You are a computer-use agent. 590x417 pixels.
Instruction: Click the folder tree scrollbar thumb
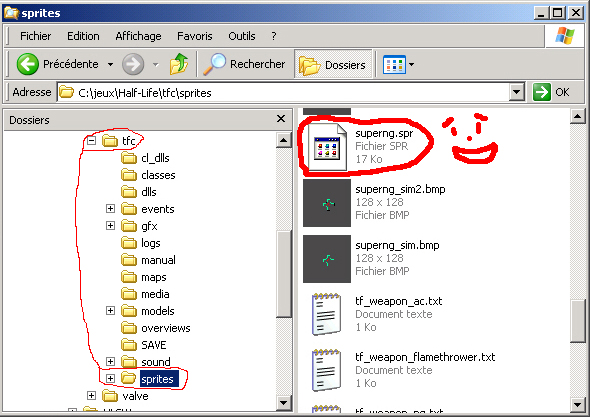283,274
